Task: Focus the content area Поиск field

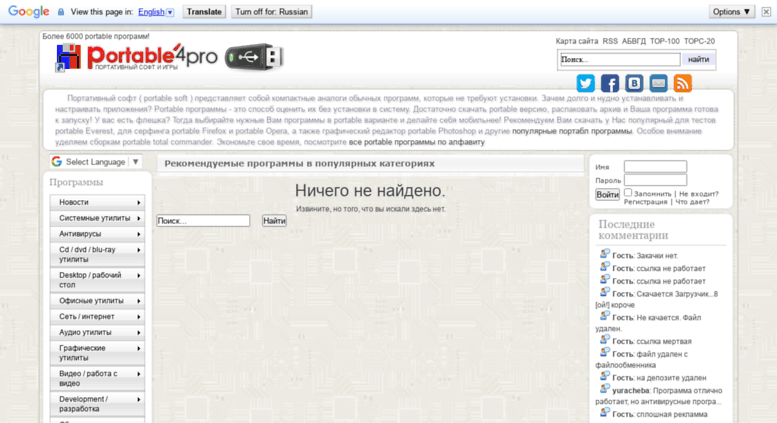Action: (203, 221)
